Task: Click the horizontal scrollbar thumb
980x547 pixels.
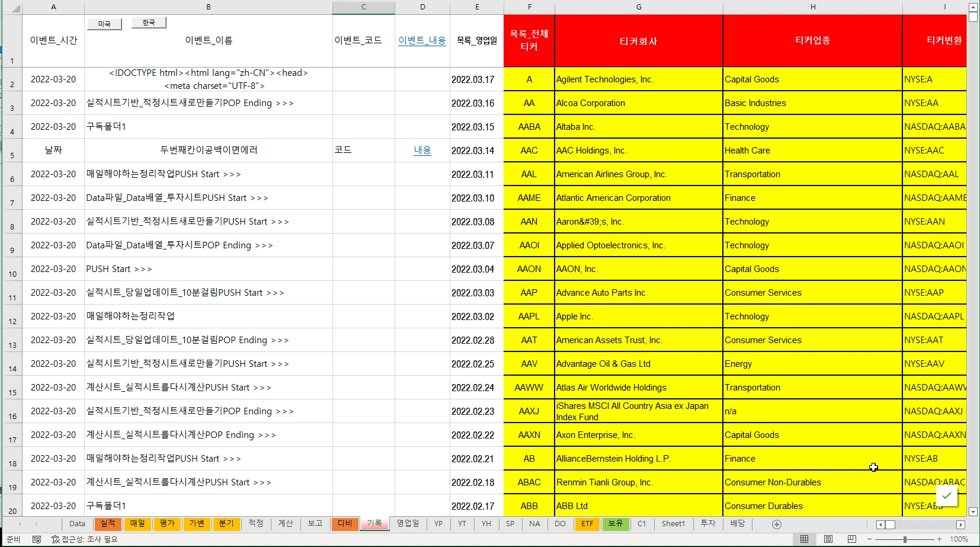Action: coord(890,524)
